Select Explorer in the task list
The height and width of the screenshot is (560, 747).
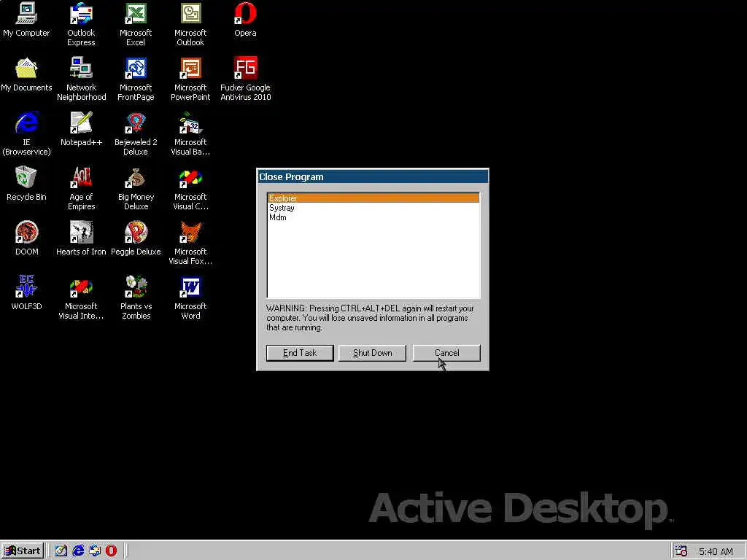tap(373, 198)
